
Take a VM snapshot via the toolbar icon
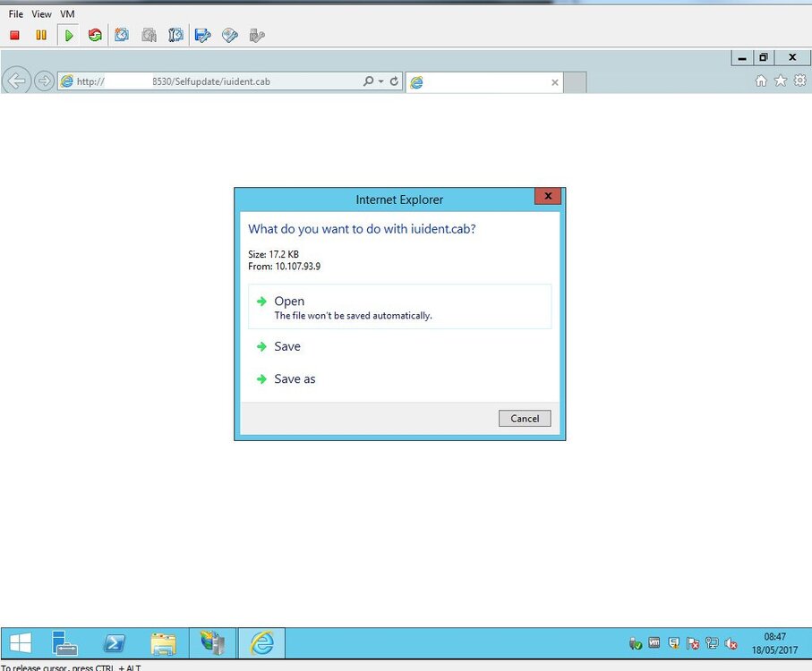(x=122, y=35)
